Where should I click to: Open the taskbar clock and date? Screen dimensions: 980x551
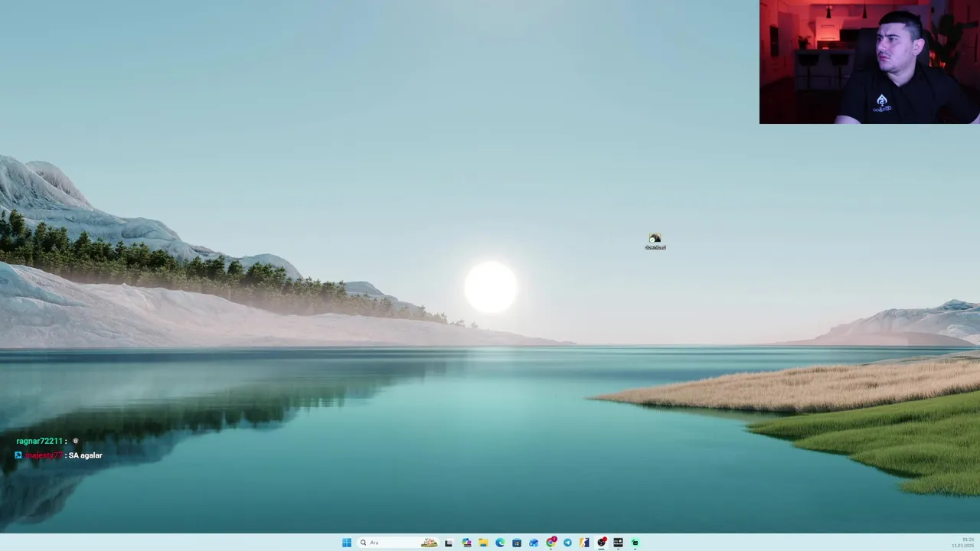click(x=962, y=543)
